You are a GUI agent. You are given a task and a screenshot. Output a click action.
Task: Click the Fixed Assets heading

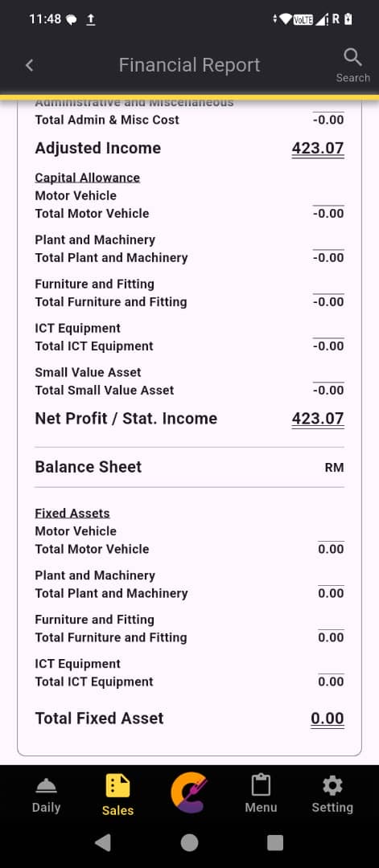pyautogui.click(x=72, y=513)
